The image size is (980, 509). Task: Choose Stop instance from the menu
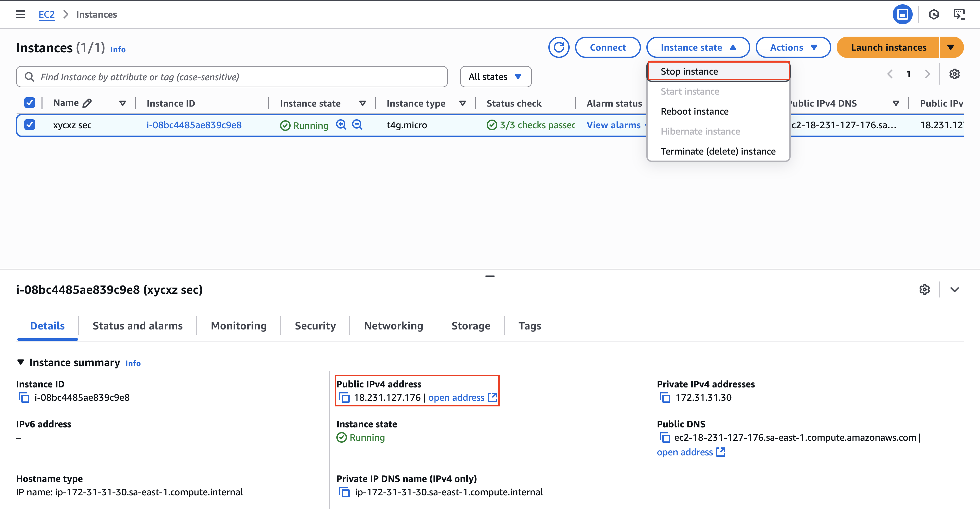click(689, 72)
